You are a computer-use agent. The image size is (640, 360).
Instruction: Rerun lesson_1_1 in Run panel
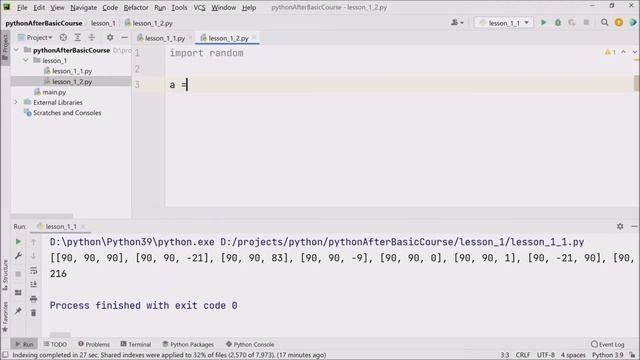click(x=18, y=242)
